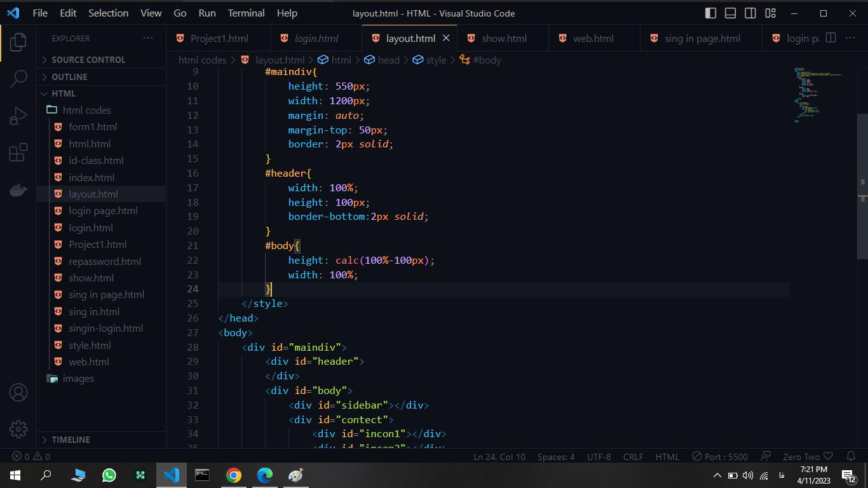The height and width of the screenshot is (488, 868).
Task: Toggle the secondary side bar layout button
Action: click(750, 13)
